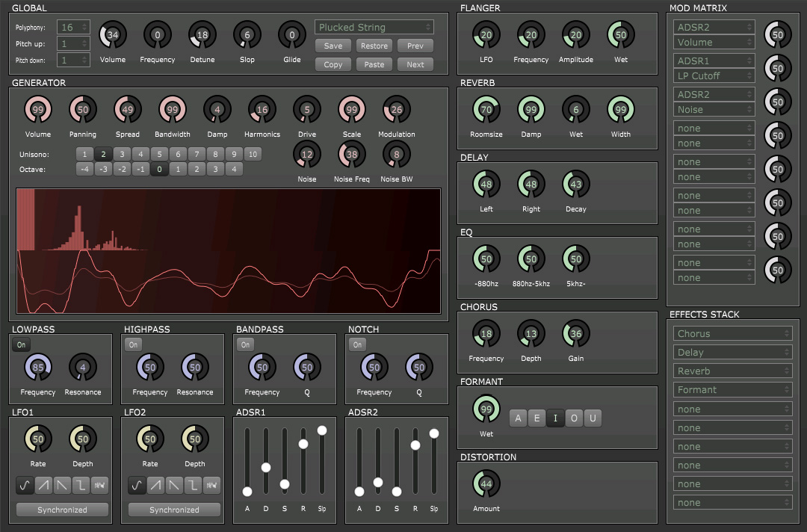Go to the Prev preset
The image size is (807, 532).
pyautogui.click(x=415, y=46)
